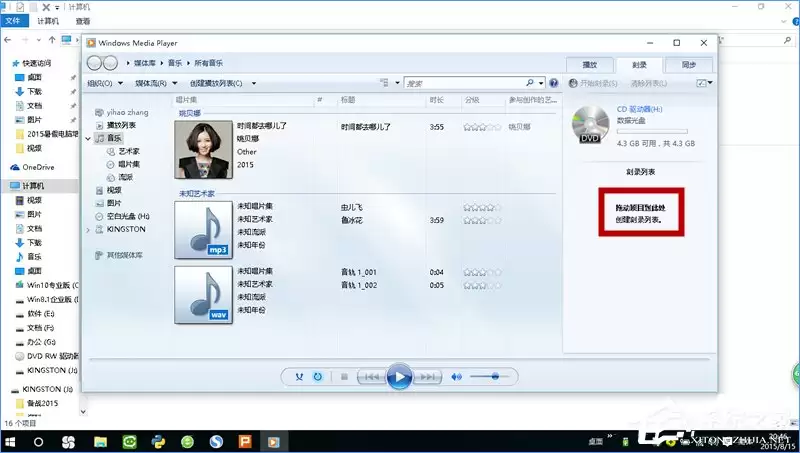Viewport: 800px width, 453px height.
Task: Click the Media Player back navigation button
Action: click(94, 63)
